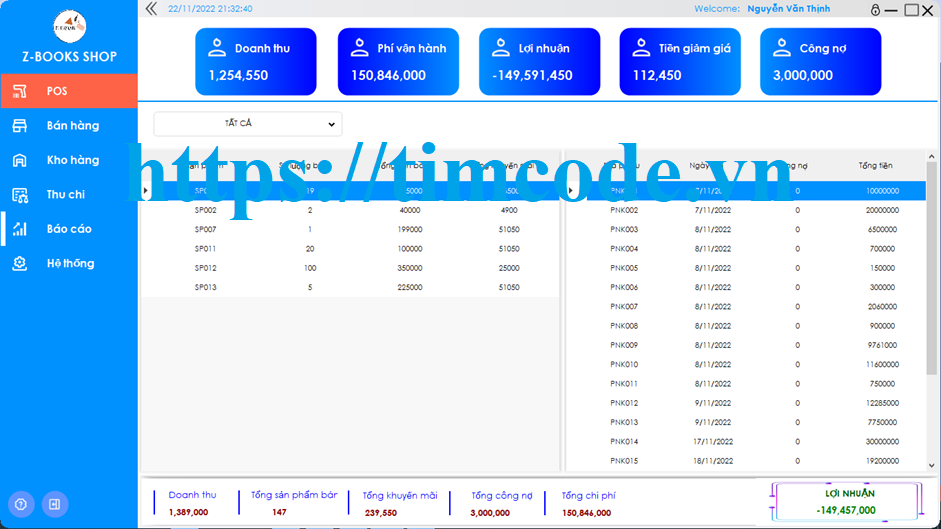Viewport: 941px width, 529px height.
Task: Click the Thu chi calculator icon
Action: [20, 195]
